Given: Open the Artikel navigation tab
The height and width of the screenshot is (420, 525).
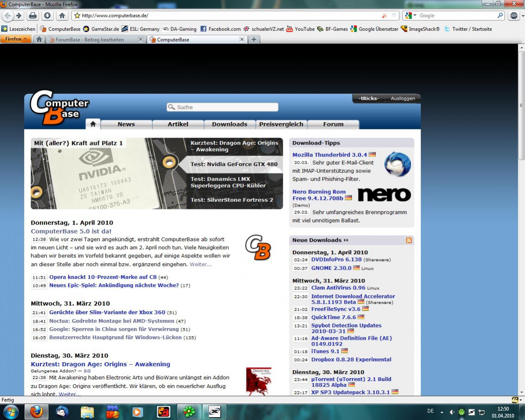Looking at the screenshot, I should click(178, 124).
